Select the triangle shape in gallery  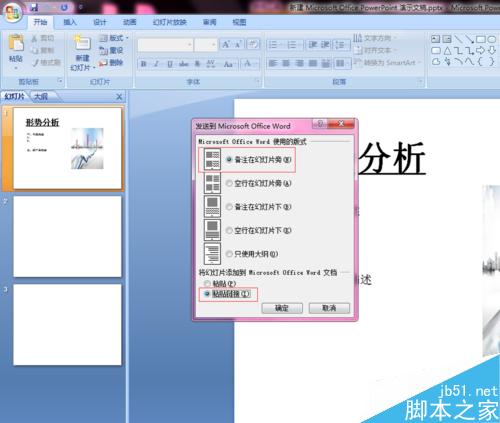447,51
